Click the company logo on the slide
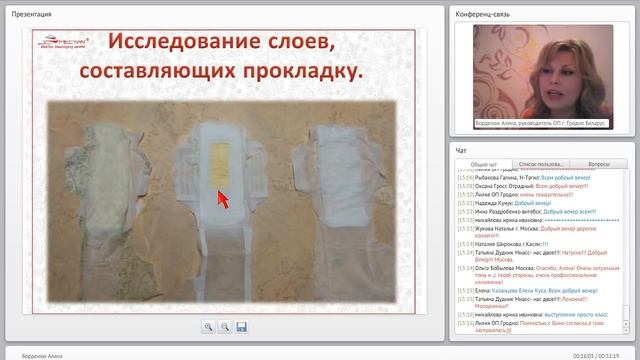The image size is (640, 360). (63, 42)
